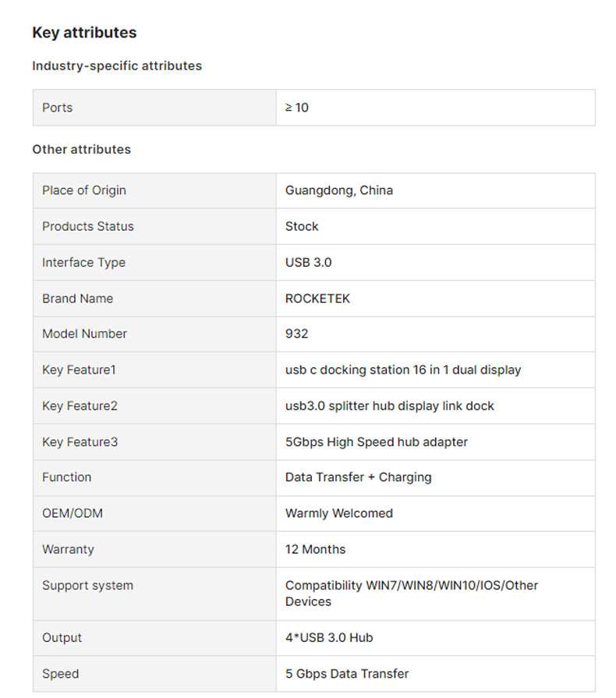Click the Industry-specific attributes subheading
This screenshot has height=698, width=616.
click(x=117, y=66)
